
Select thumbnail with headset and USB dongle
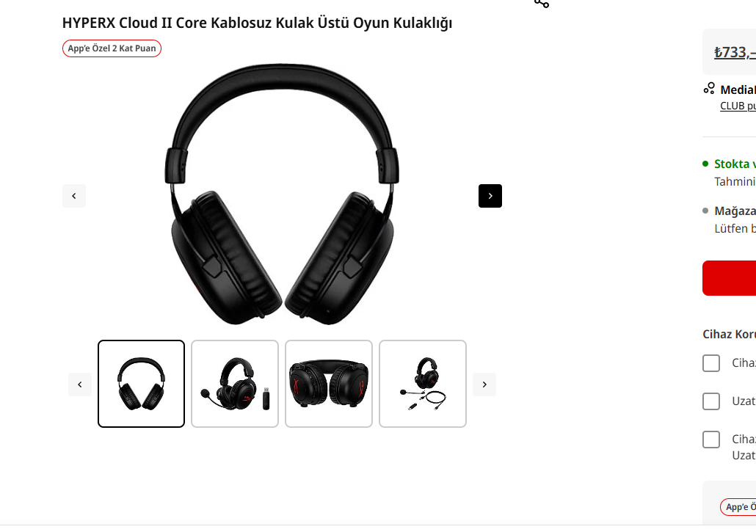[235, 384]
